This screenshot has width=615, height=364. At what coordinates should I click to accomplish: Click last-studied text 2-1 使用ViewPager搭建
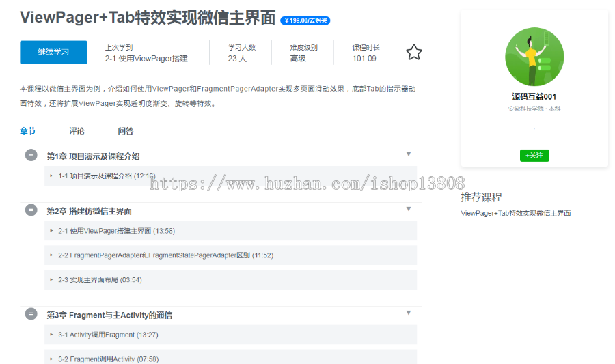(146, 58)
